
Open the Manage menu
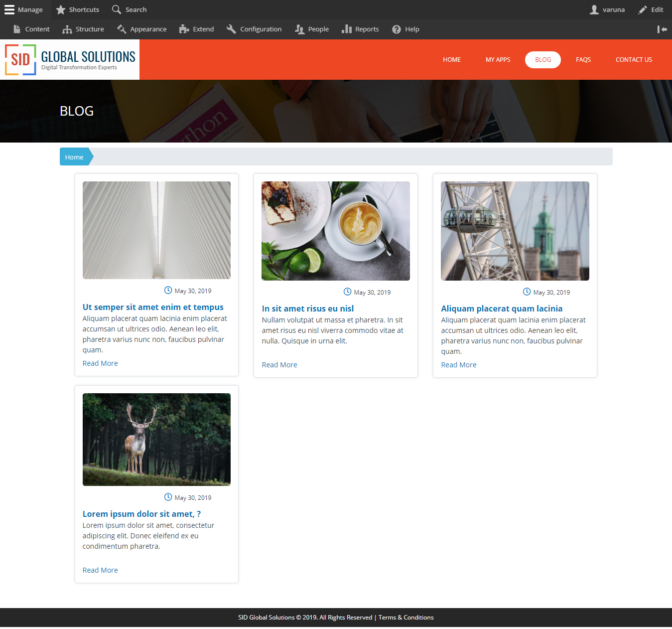pyautogui.click(x=9, y=9)
